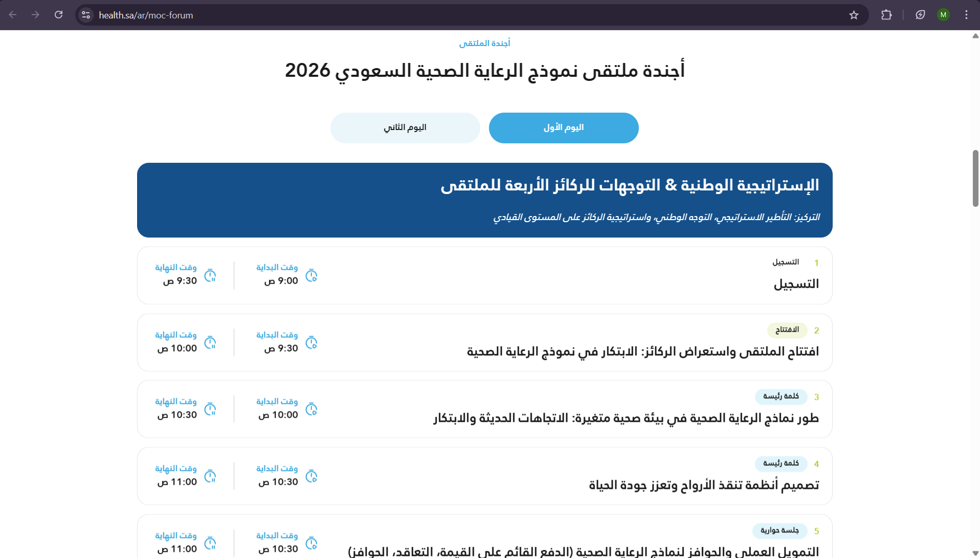Click the start time clock icon for التسجيل
The height and width of the screenshot is (558, 980).
[311, 275]
